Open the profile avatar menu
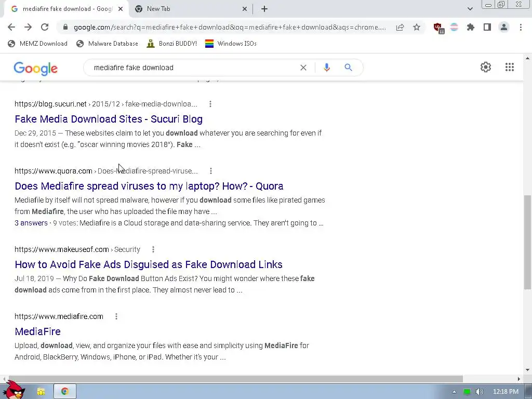The image size is (532, 399). [504, 27]
